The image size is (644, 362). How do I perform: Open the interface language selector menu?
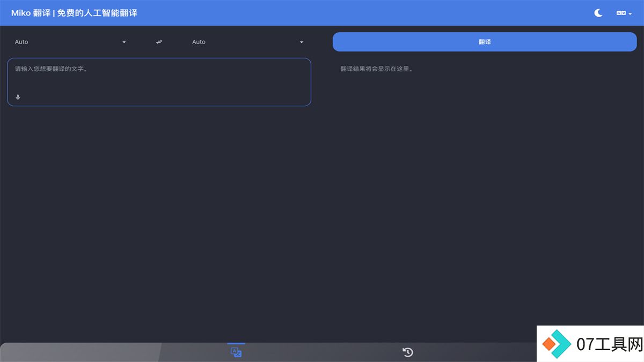click(x=624, y=13)
